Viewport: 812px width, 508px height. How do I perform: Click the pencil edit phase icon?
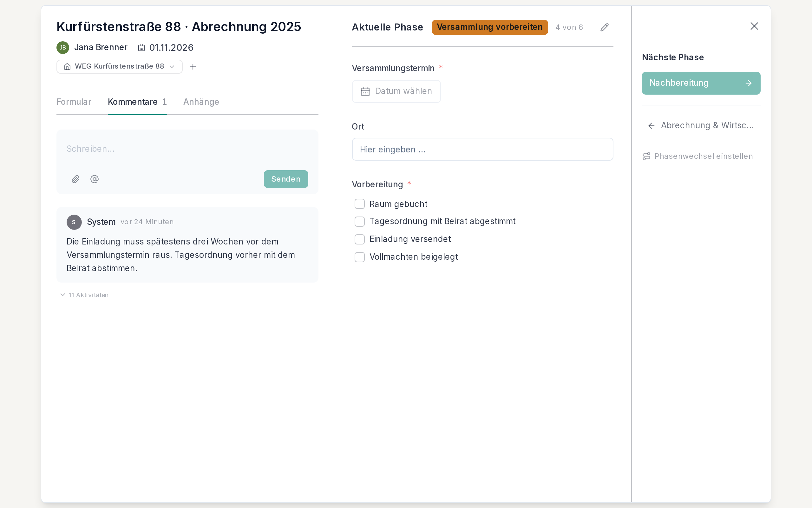tap(604, 27)
